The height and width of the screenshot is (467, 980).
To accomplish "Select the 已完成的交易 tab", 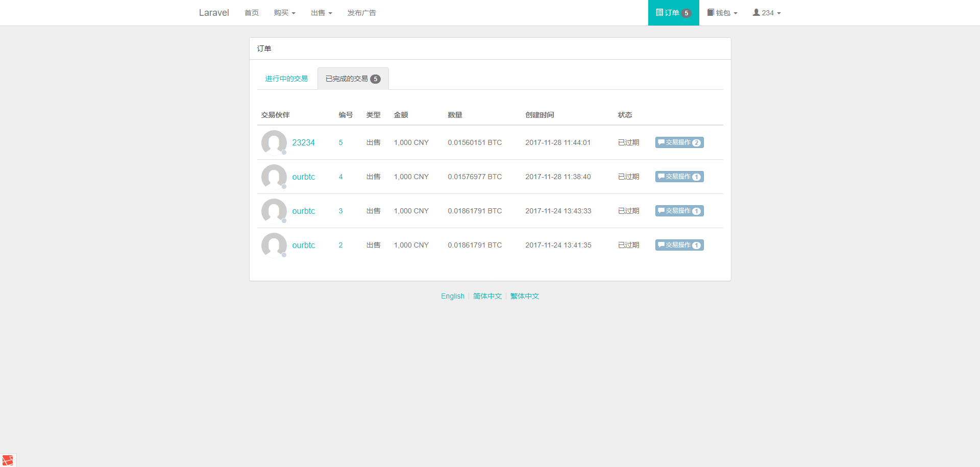I will [x=353, y=79].
